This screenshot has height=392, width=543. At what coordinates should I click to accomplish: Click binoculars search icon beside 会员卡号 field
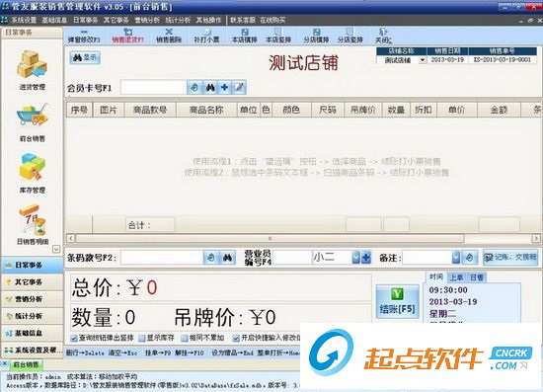(x=210, y=87)
